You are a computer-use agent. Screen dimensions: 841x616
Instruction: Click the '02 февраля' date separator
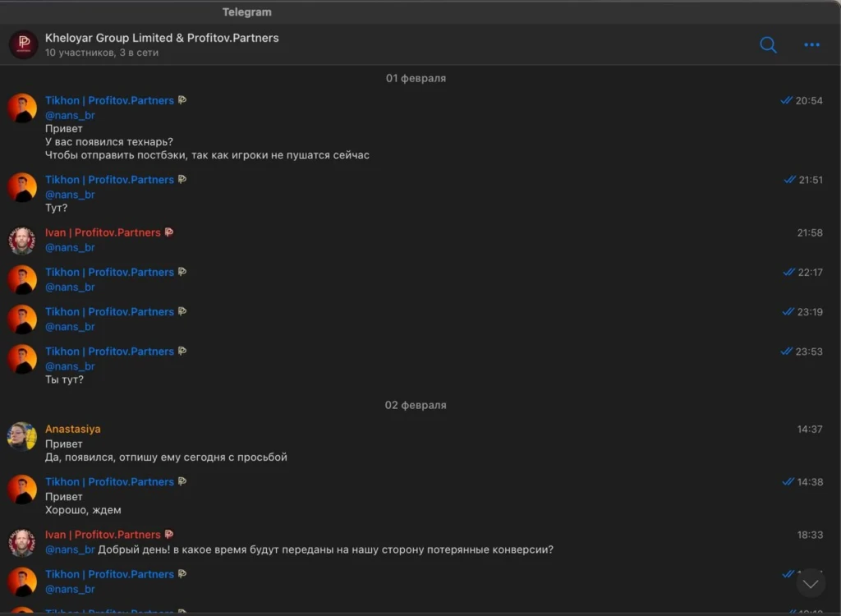(416, 405)
